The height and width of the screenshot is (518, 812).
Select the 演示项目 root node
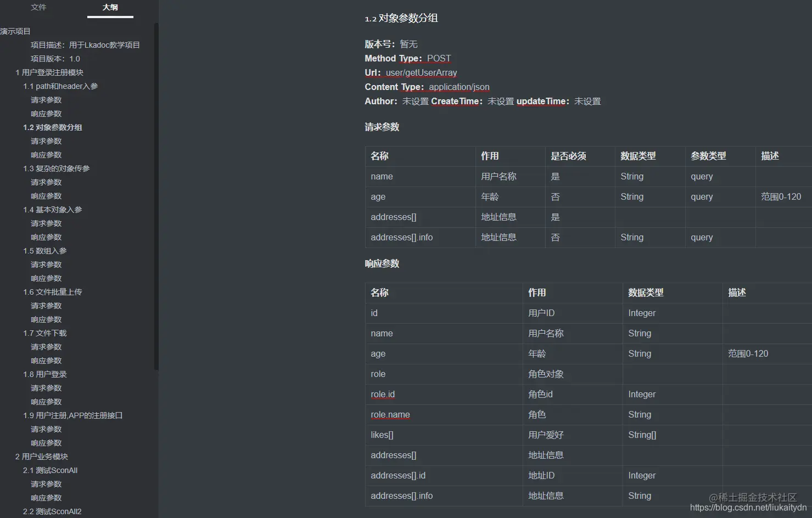point(16,31)
